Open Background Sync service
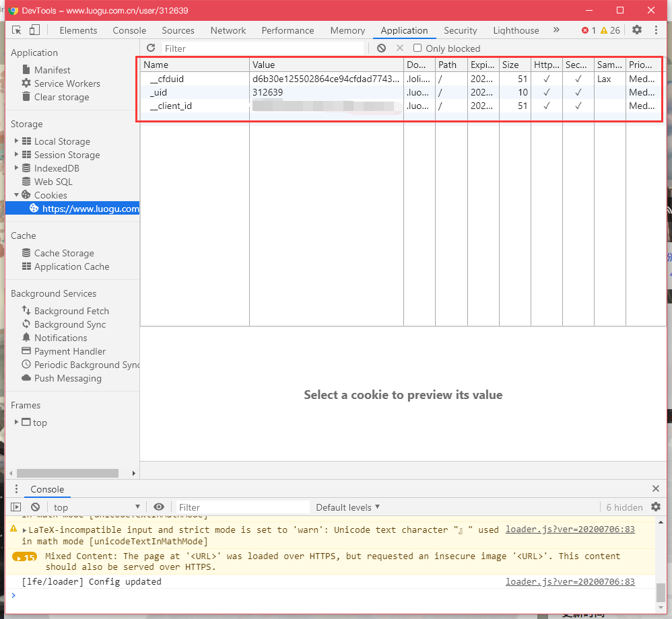Viewport: 672px width, 619px height. [63, 324]
